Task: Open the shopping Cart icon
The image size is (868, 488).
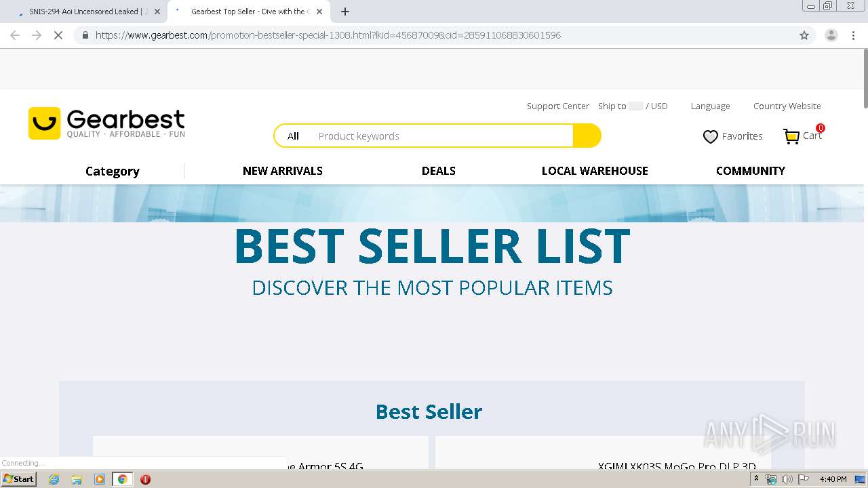Action: (791, 136)
